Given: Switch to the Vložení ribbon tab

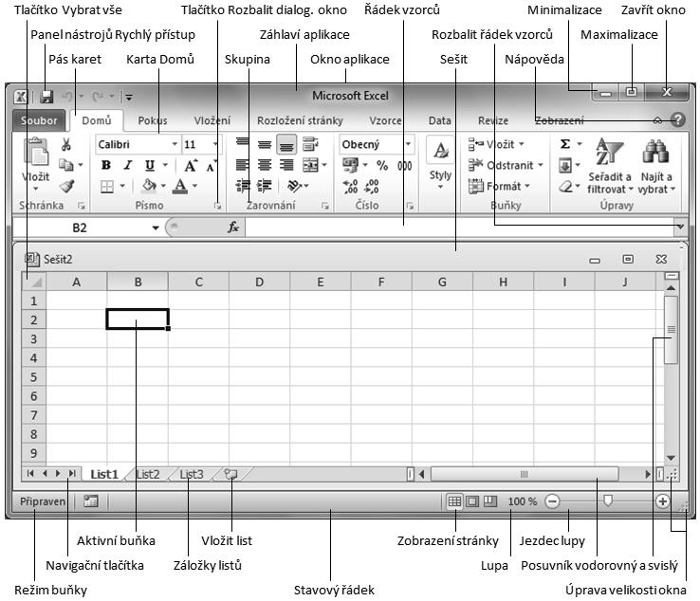Looking at the screenshot, I should click(212, 121).
